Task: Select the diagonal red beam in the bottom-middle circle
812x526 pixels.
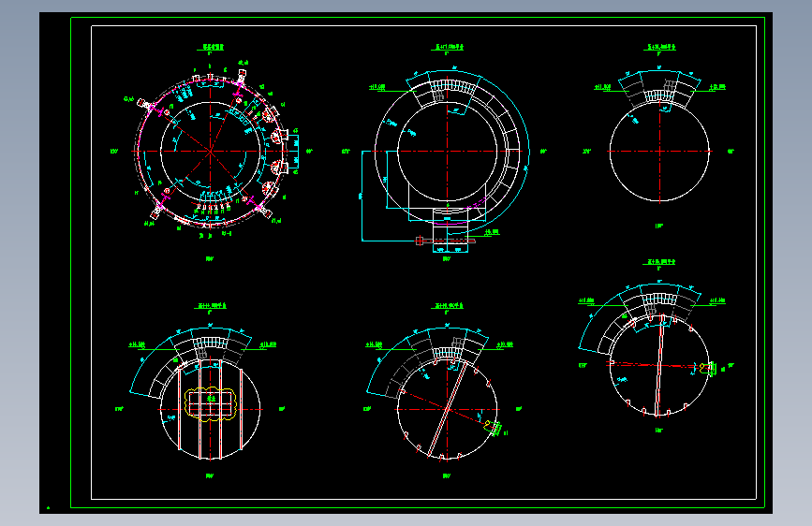Action: (x=448, y=410)
